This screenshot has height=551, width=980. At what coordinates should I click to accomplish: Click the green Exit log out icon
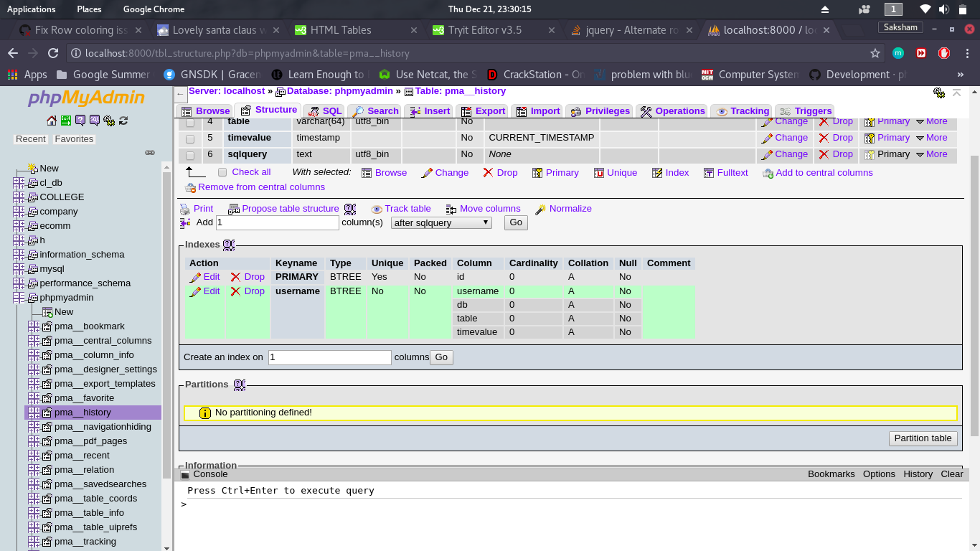click(66, 121)
